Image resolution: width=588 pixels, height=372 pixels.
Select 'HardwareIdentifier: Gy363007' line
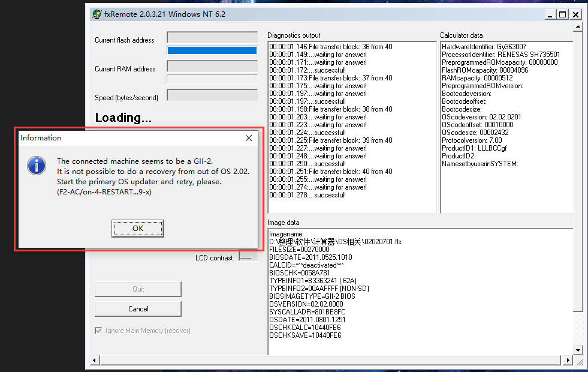pos(484,47)
